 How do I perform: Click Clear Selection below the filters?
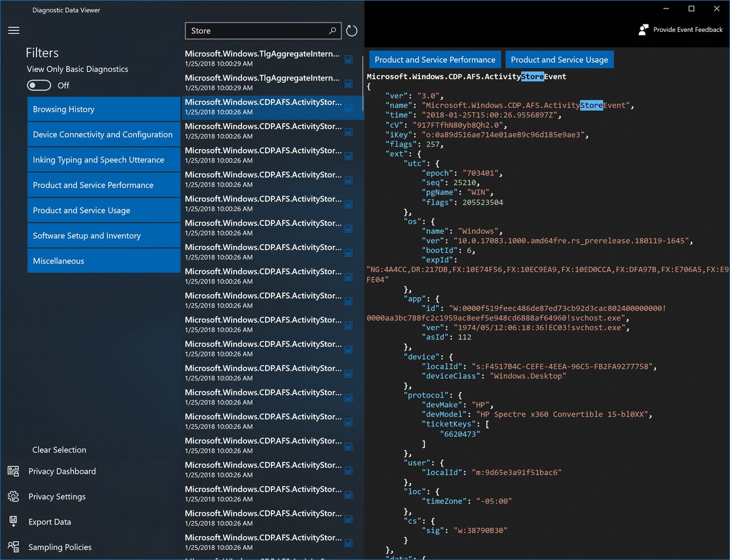[59, 449]
